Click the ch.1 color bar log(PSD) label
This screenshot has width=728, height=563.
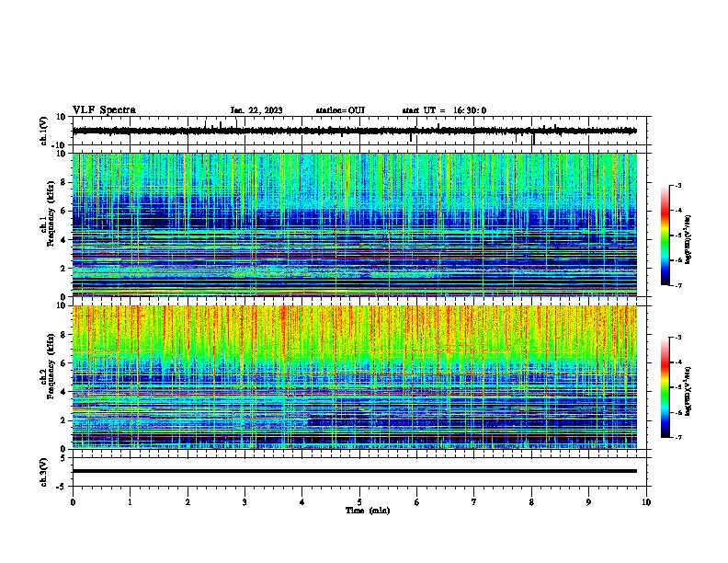(688, 240)
